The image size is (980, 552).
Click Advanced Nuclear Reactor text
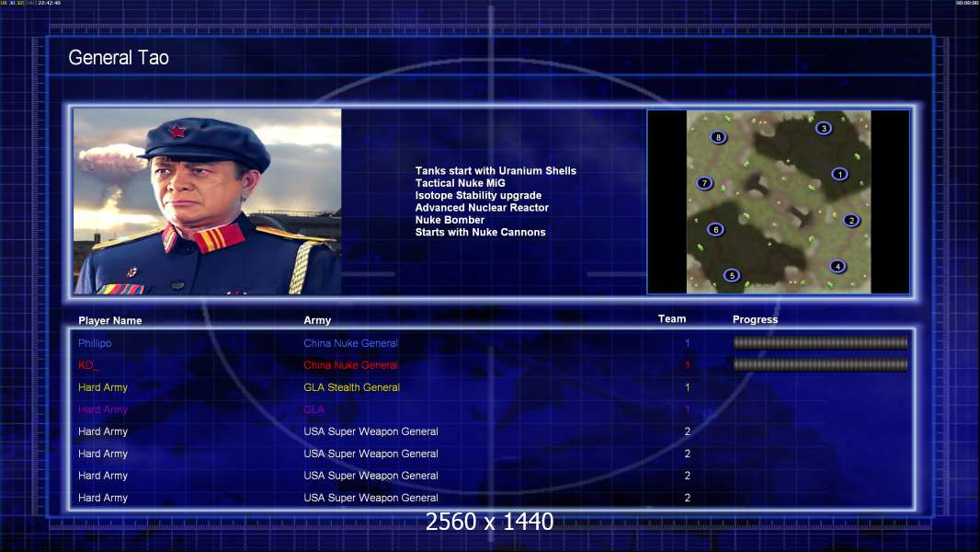pos(482,208)
